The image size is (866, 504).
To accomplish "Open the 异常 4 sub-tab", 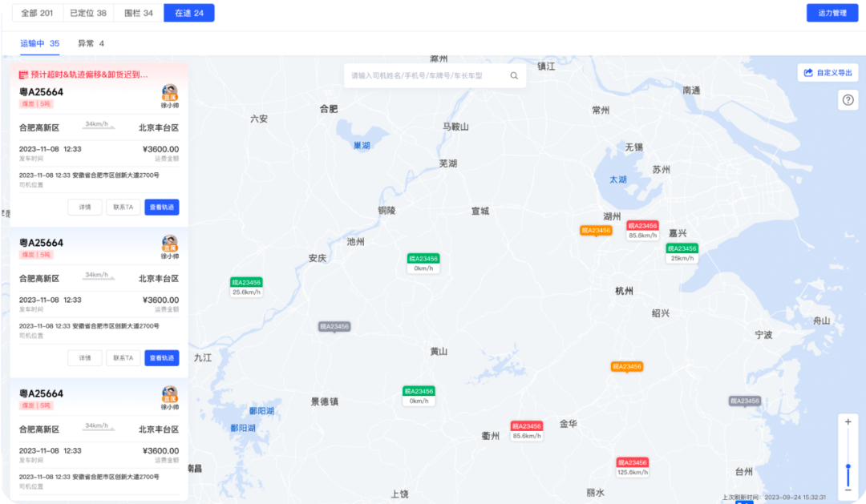I will [91, 43].
